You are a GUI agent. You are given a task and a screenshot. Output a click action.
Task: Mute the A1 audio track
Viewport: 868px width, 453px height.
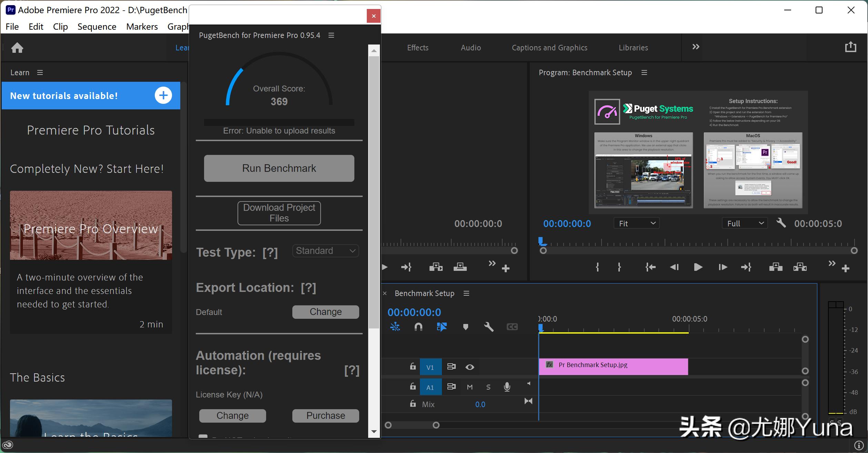(470, 387)
